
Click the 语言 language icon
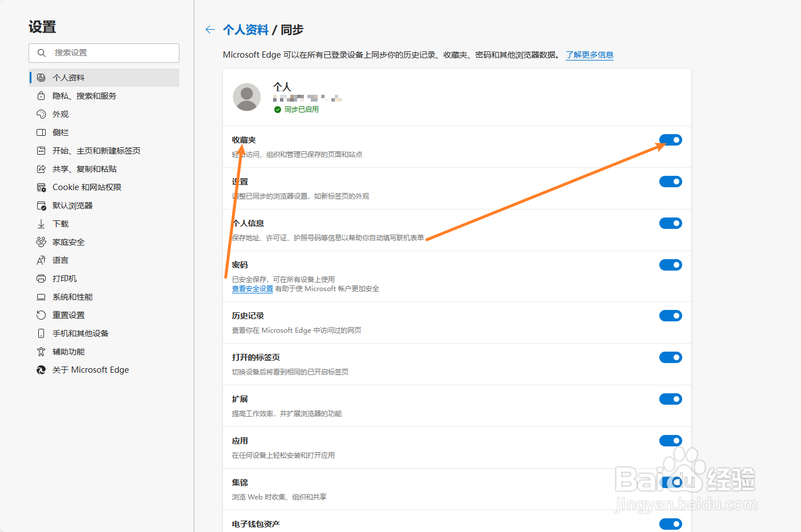click(41, 260)
